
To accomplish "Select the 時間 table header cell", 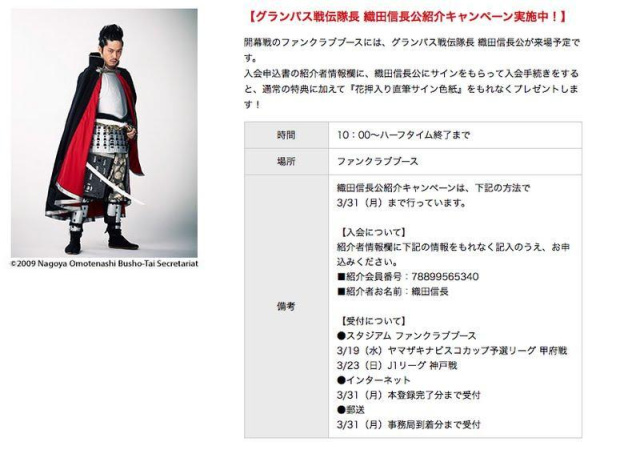I will (x=287, y=135).
